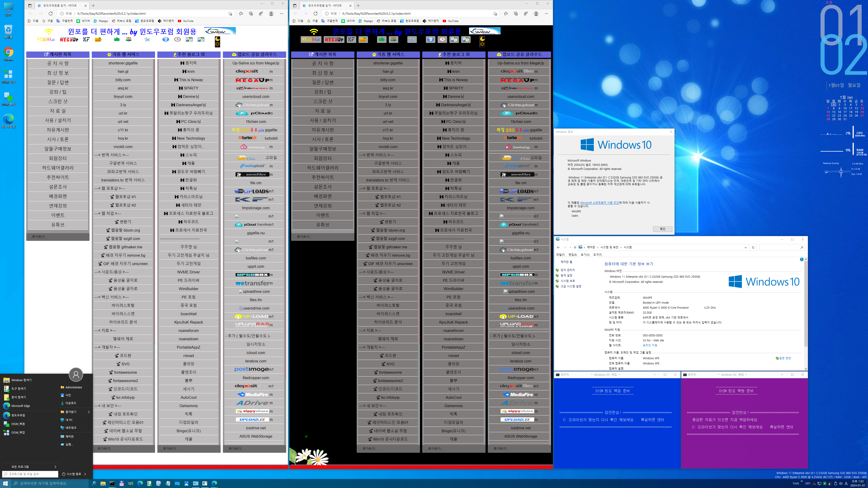Viewport: 868px width, 488px height.
Task: Open 고급 시스템 설정 in the System window
Action: tap(571, 286)
